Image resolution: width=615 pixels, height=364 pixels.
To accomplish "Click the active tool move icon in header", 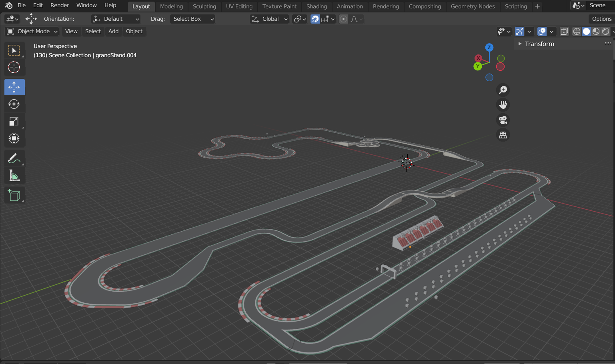I will click(31, 19).
